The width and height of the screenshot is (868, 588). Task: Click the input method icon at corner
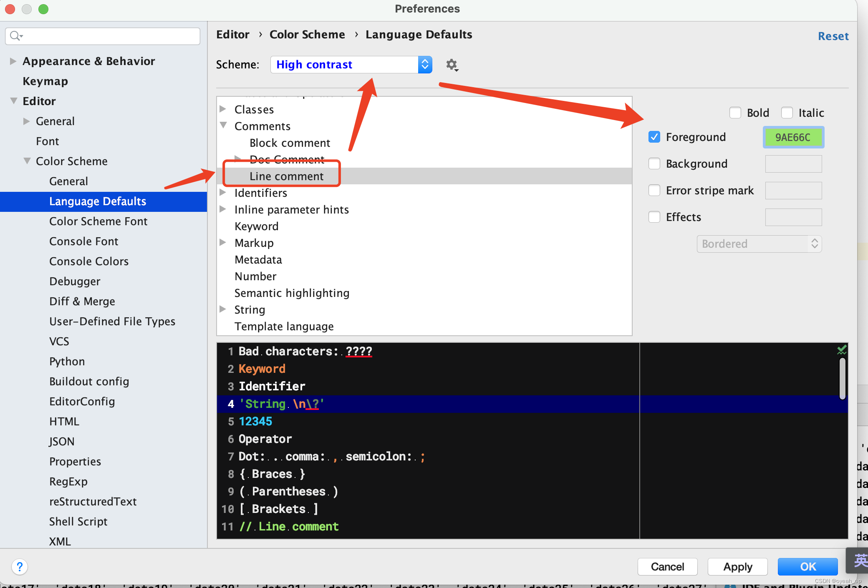[860, 560]
